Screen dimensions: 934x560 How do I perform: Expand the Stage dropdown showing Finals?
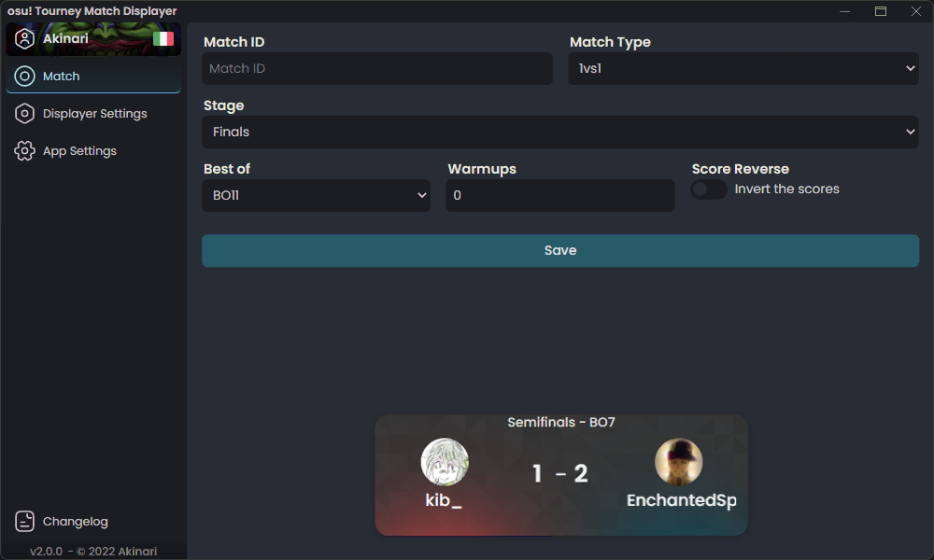[560, 132]
